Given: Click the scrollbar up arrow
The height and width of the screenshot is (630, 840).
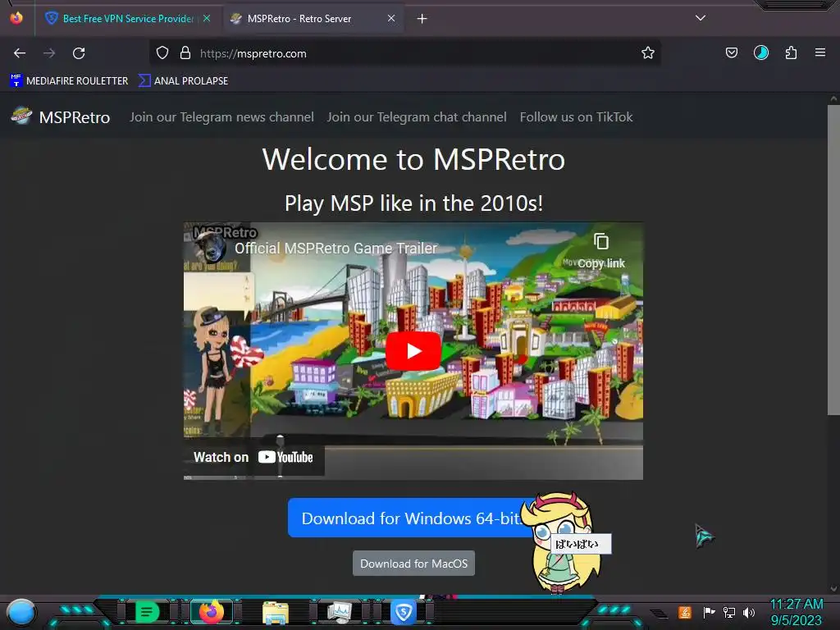Looking at the screenshot, I should coord(833,98).
